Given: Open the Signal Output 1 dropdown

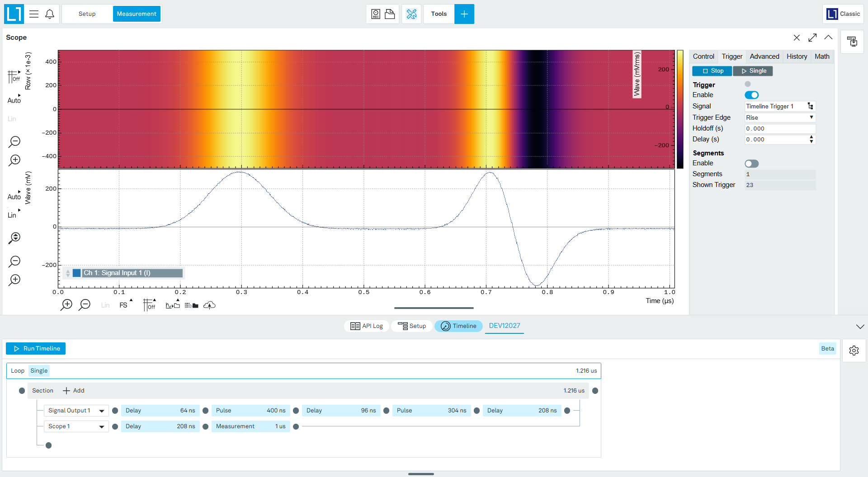Looking at the screenshot, I should 76,411.
